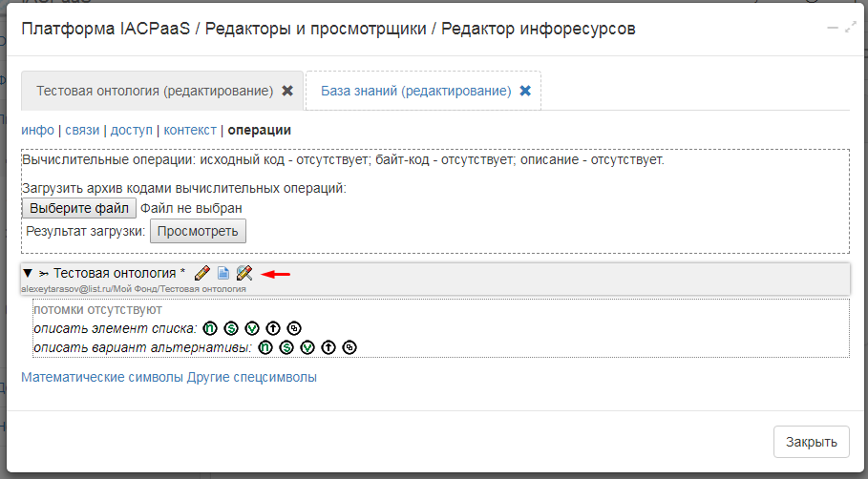This screenshot has width=868, height=479.
Task: Click the 'v' icon in 'описать элемент списка'
Action: point(252,328)
